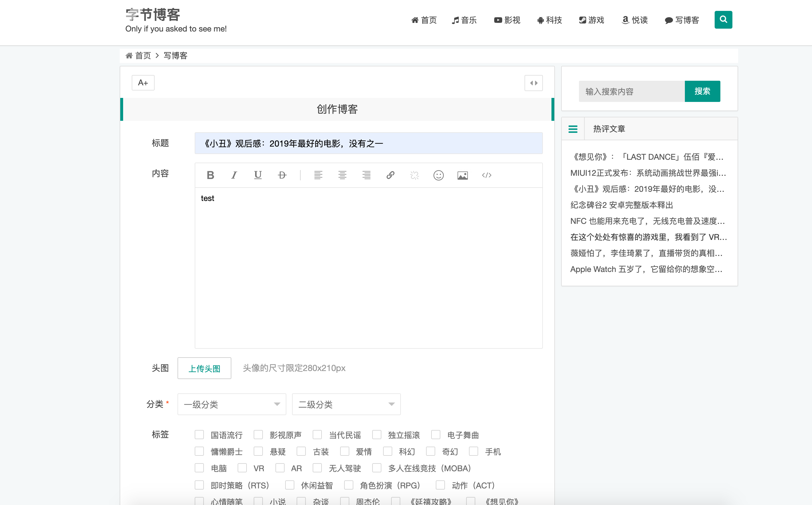The image size is (812, 505).
Task: Focus the 标题 title input field
Action: coord(369,143)
